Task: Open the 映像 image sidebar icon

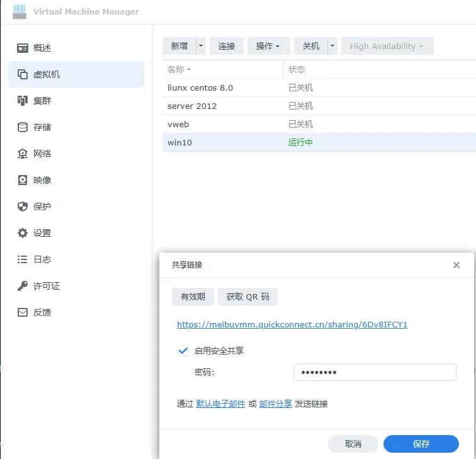Action: click(23, 180)
